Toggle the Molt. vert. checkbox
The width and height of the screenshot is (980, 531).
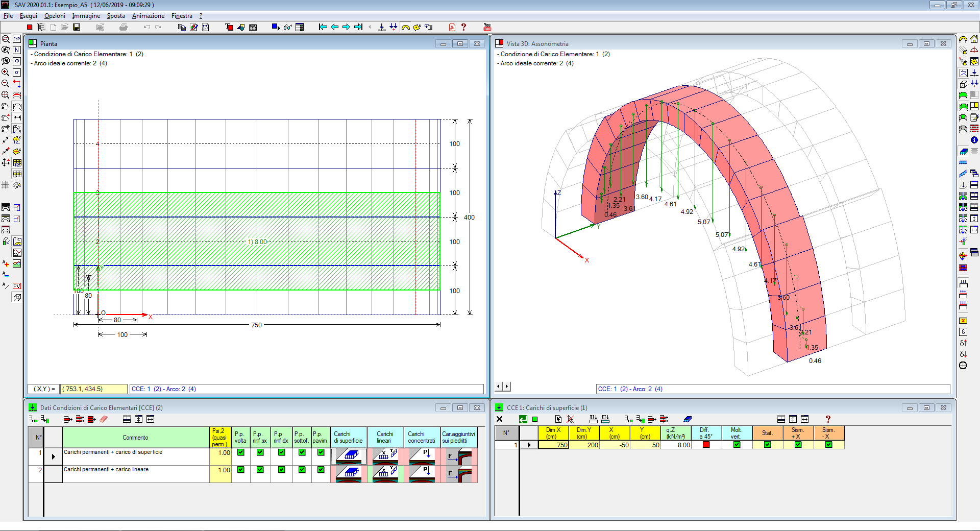737,445
